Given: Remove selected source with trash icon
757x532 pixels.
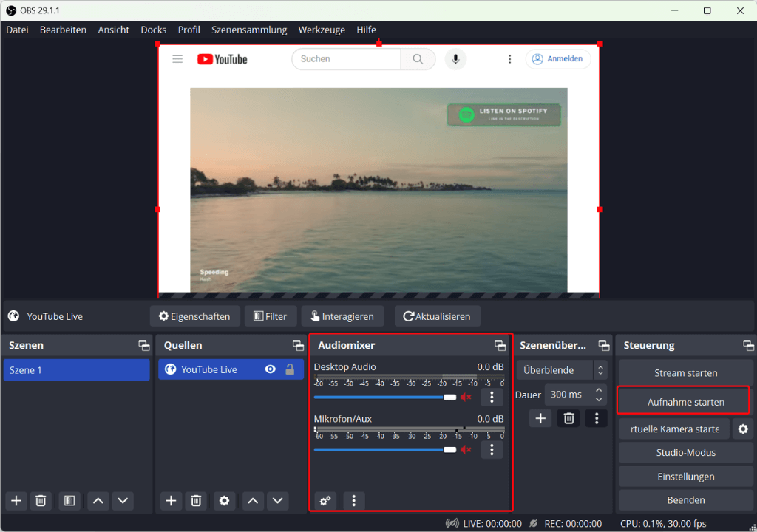Looking at the screenshot, I should pos(196,501).
